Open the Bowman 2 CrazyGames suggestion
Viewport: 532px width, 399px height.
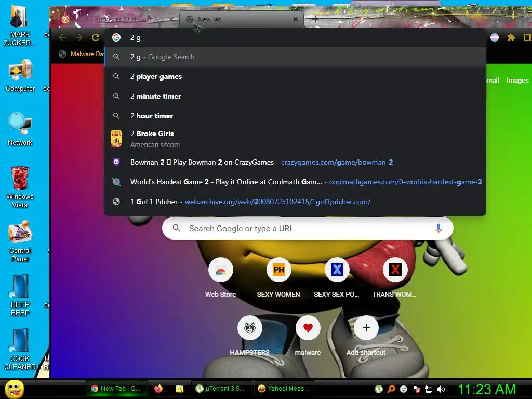pyautogui.click(x=295, y=162)
